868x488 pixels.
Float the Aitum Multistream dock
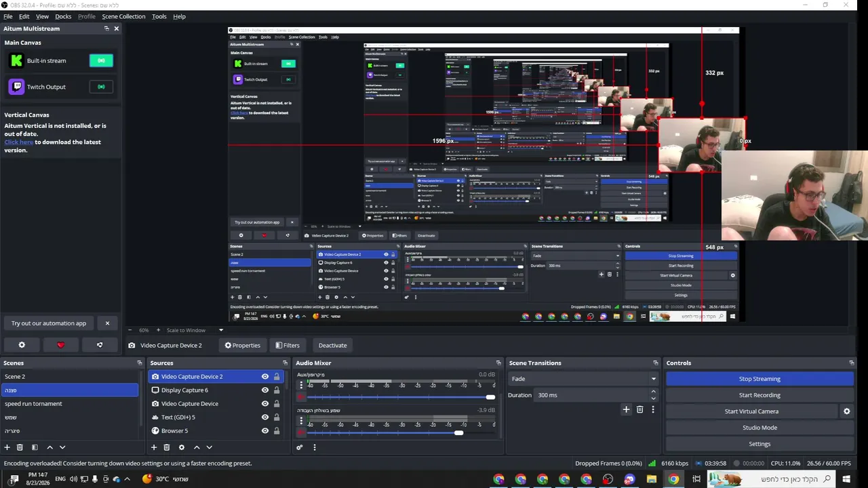106,28
